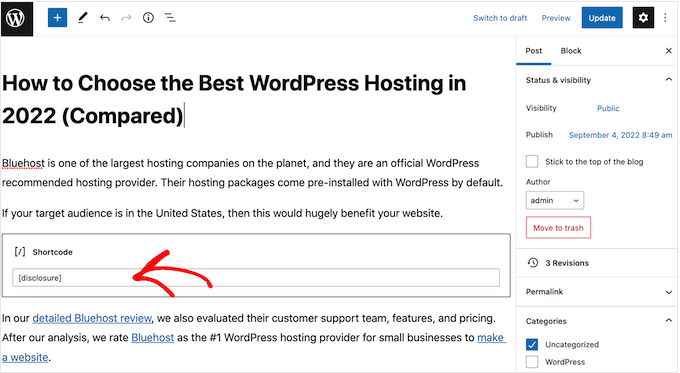Toggle the settings gear icon
680x373 pixels.
643,18
